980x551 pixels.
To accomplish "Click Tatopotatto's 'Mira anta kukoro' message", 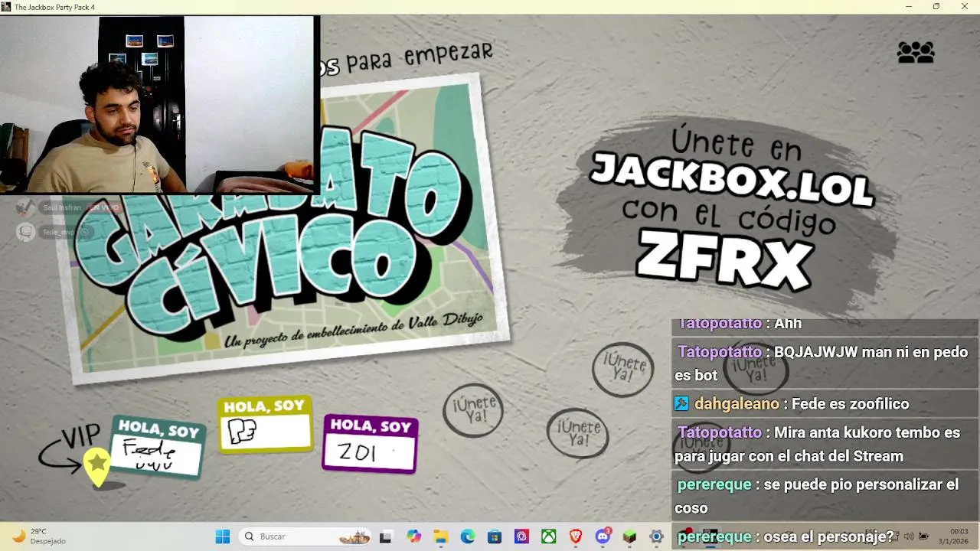I will 825,445.
